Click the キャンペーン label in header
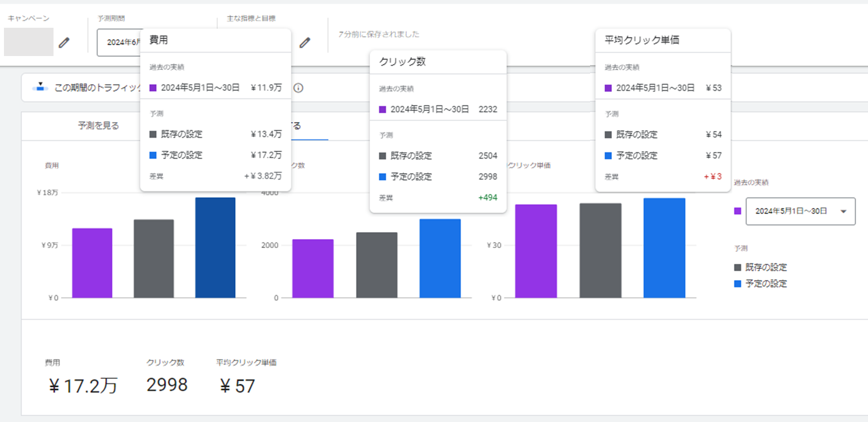 point(29,18)
